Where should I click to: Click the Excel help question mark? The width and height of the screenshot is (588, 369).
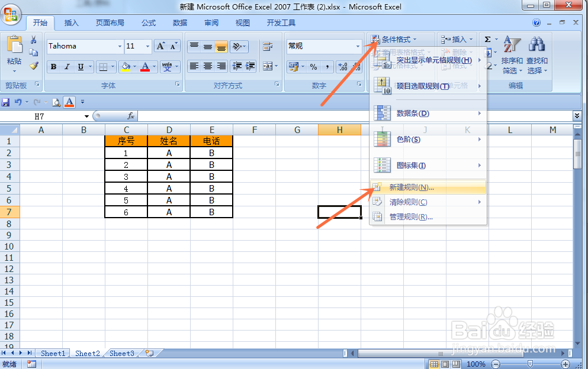[536, 22]
